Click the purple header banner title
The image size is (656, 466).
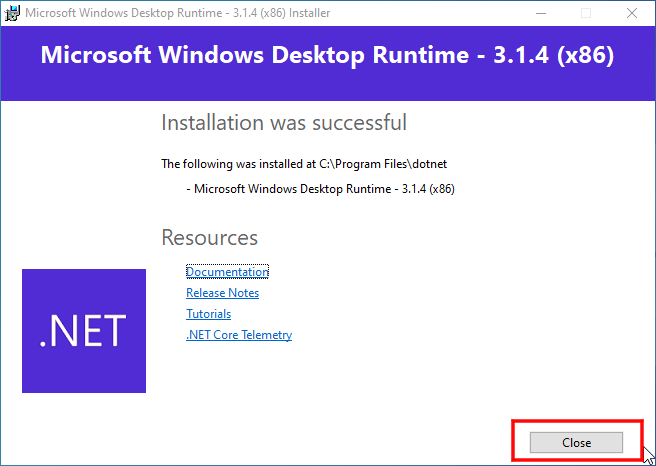327,55
